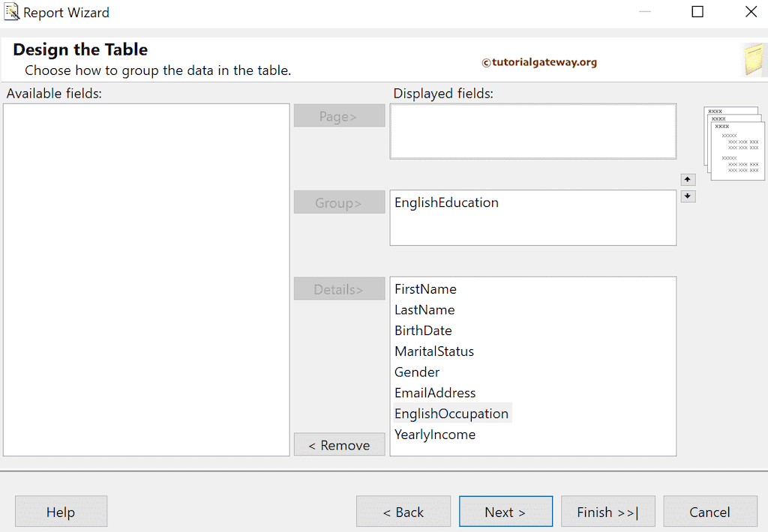768x532 pixels.
Task: Click the Page> transfer button
Action: click(339, 115)
